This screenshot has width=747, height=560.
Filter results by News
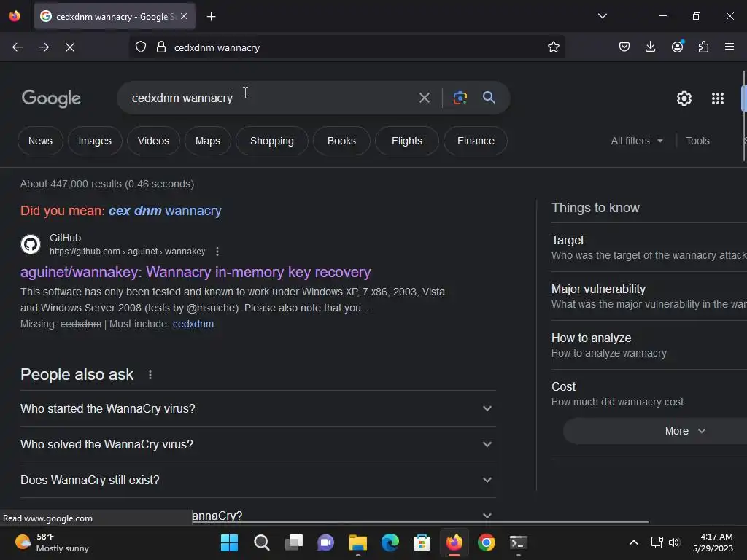point(40,141)
